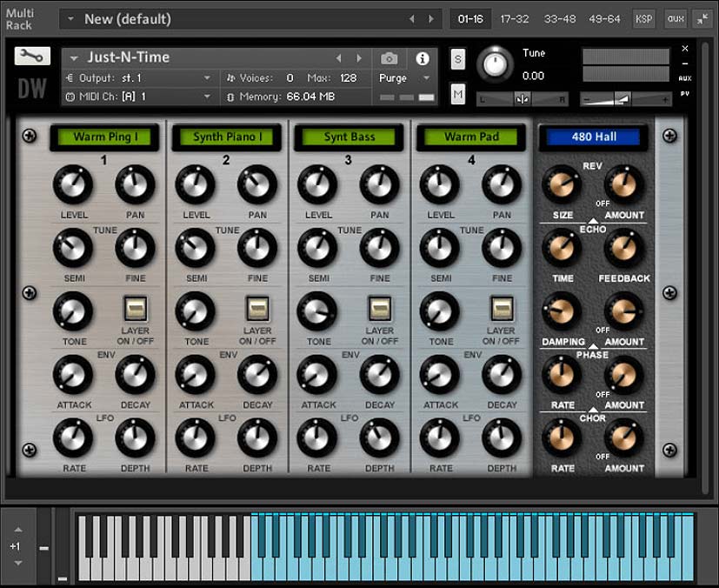Click the Warm Pad preset display
This screenshot has width=719, height=588.
pyautogui.click(x=471, y=137)
